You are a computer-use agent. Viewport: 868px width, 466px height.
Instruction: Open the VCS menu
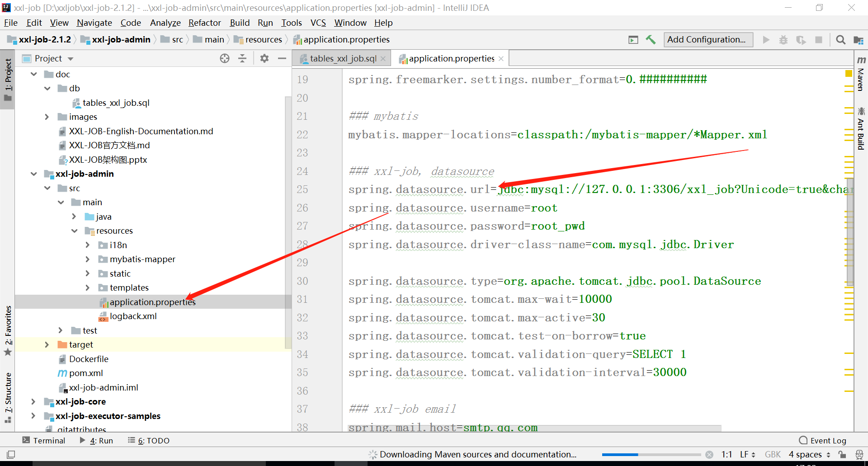(318, 23)
